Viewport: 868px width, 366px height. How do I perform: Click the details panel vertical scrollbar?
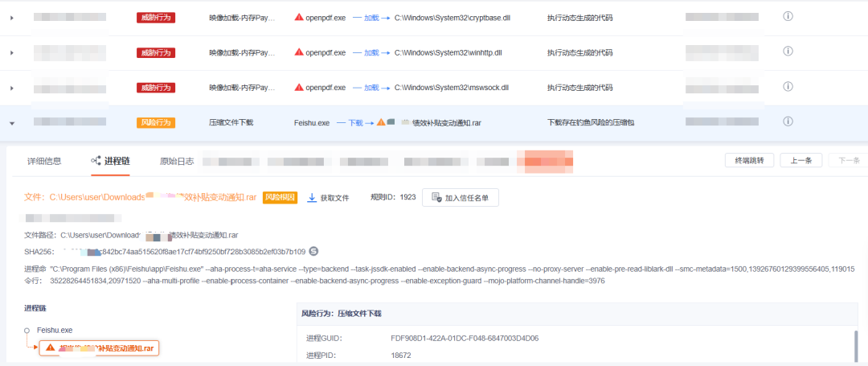point(857,346)
